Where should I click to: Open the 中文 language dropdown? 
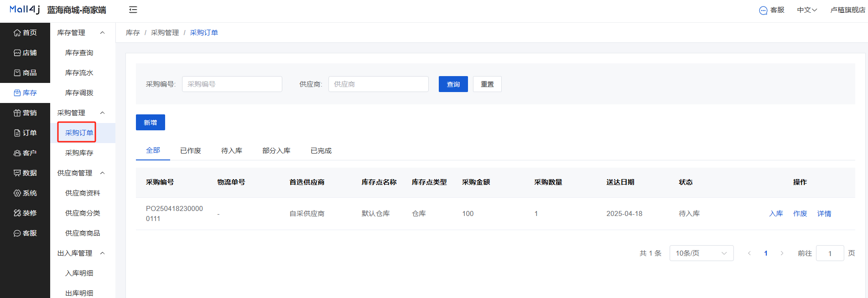coord(807,10)
